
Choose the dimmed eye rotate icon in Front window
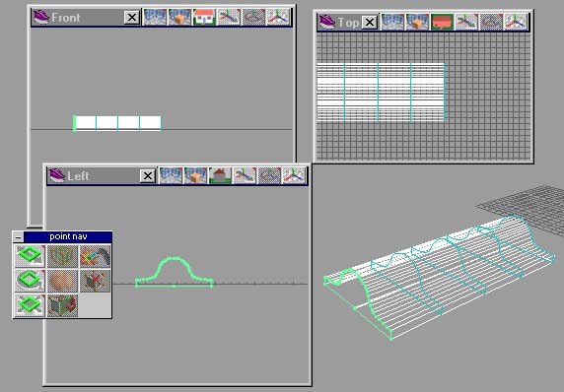pos(253,18)
